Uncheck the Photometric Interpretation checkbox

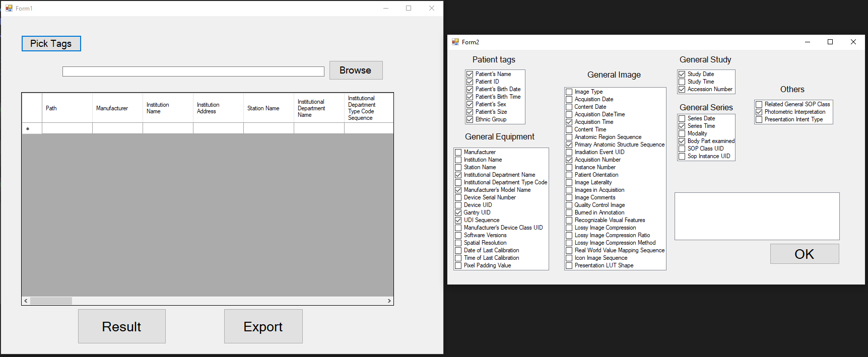click(759, 112)
